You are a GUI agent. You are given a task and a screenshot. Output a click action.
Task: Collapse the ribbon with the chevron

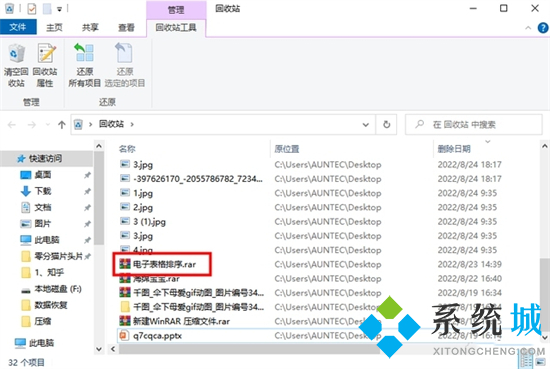[x=528, y=28]
